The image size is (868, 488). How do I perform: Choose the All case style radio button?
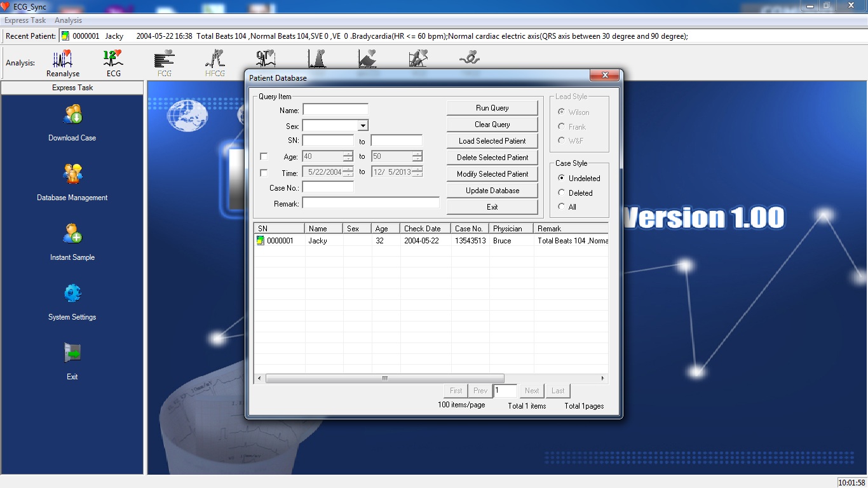point(562,207)
